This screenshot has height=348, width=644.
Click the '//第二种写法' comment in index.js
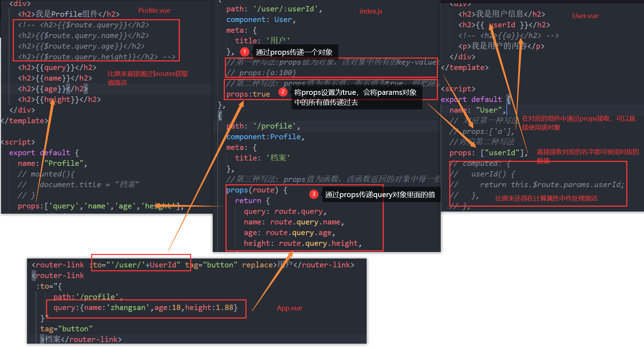click(333, 83)
